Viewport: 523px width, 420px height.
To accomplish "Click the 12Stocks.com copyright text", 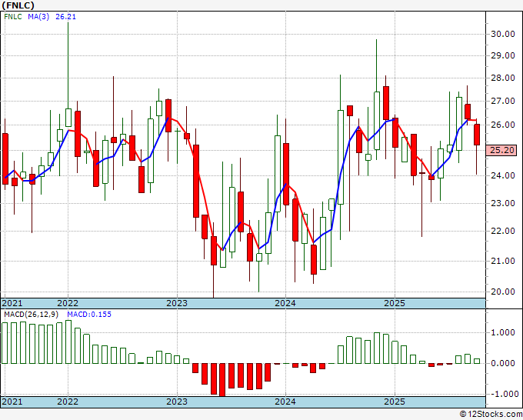I will coord(491,415).
